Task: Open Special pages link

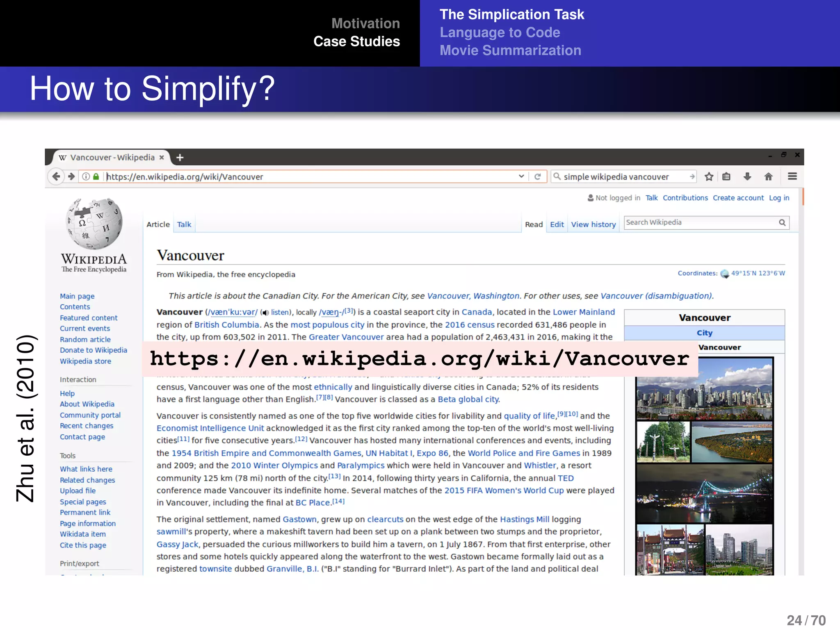Action: [83, 502]
